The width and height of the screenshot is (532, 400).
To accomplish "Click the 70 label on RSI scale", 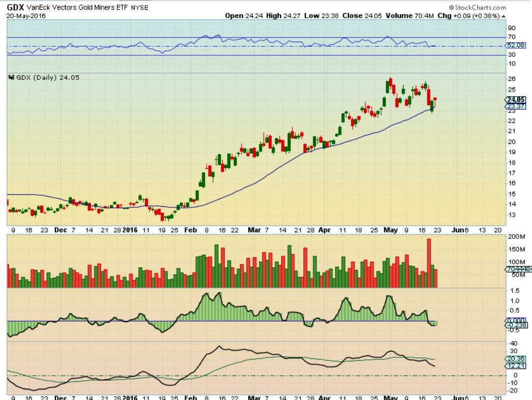I will click(x=512, y=37).
